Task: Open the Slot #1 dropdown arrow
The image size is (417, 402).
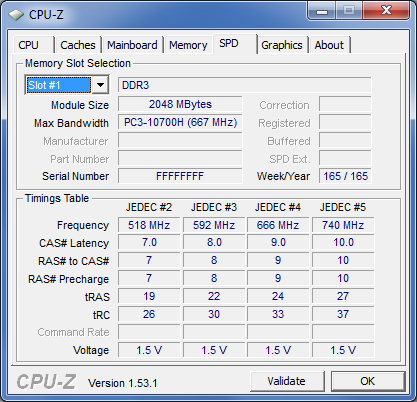Action: pos(100,85)
